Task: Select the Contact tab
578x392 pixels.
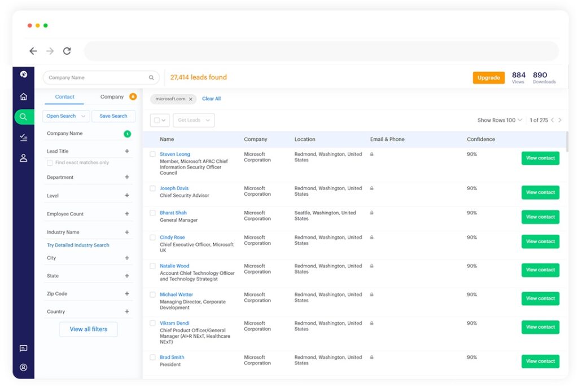Action: tap(64, 96)
